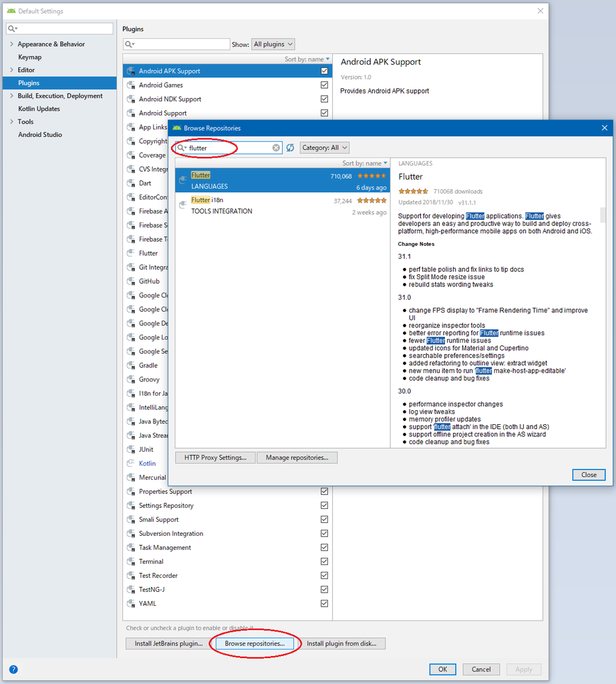Click the help question mark icon
The height and width of the screenshot is (684, 616).
(13, 669)
